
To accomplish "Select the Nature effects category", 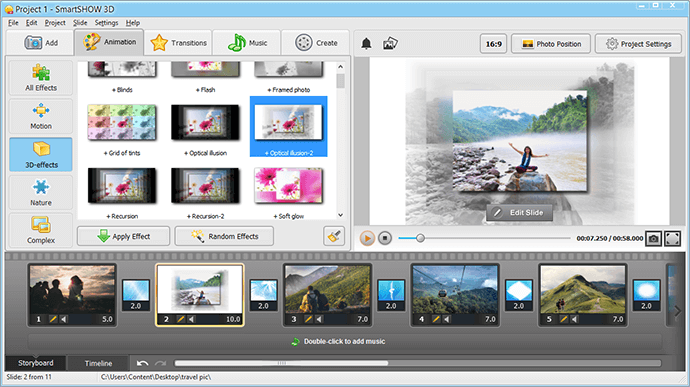I will [41, 192].
